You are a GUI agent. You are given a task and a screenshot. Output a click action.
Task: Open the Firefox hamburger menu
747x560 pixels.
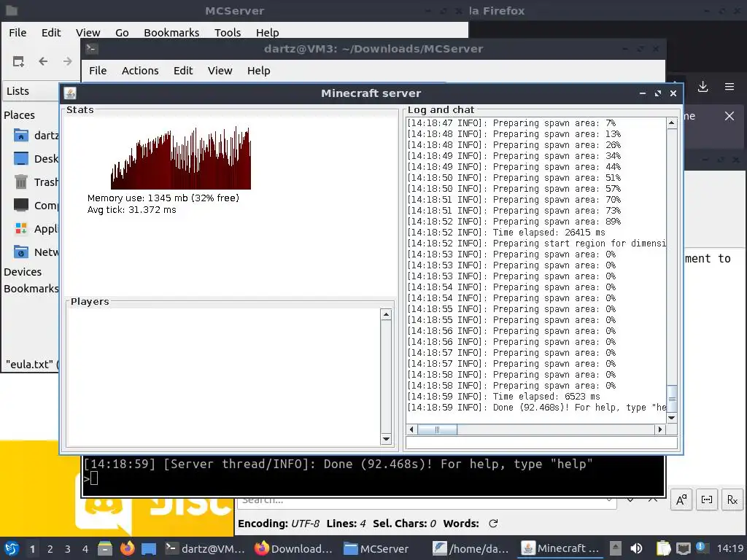pyautogui.click(x=729, y=87)
